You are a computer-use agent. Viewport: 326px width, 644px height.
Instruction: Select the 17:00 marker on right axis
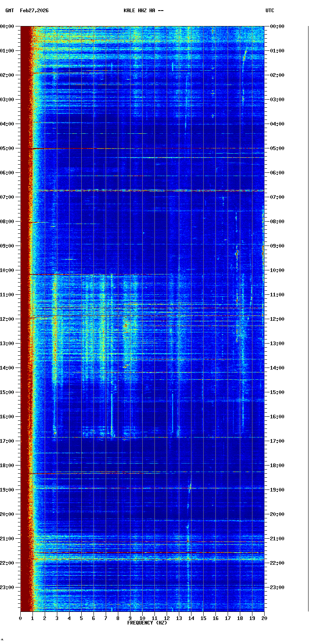[277, 441]
